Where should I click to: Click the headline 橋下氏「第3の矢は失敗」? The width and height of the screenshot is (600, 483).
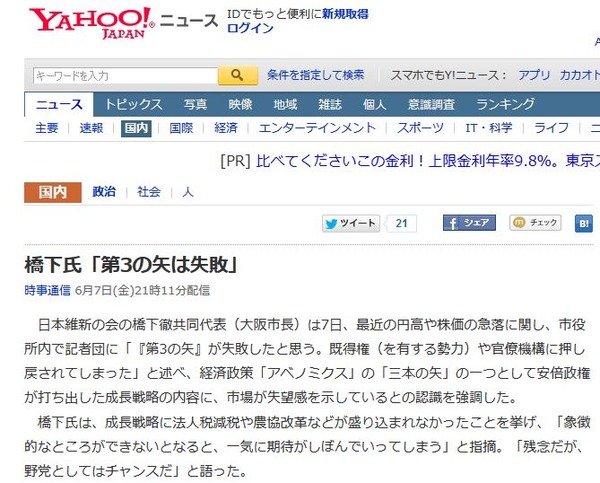pyautogui.click(x=131, y=265)
